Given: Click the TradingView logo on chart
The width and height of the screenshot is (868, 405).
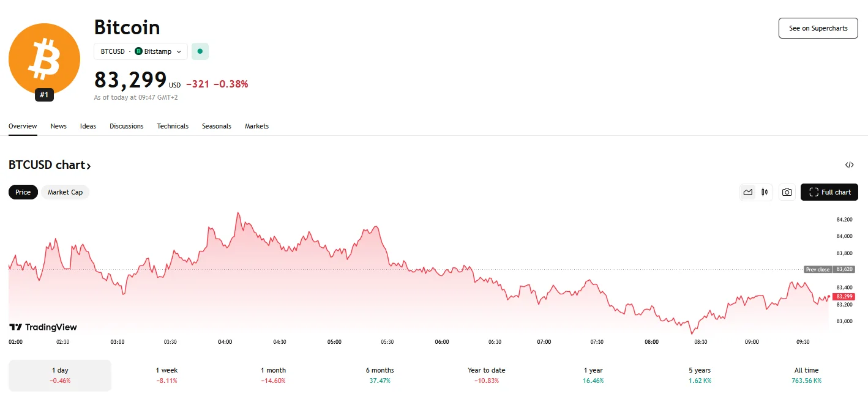Looking at the screenshot, I should pos(43,327).
